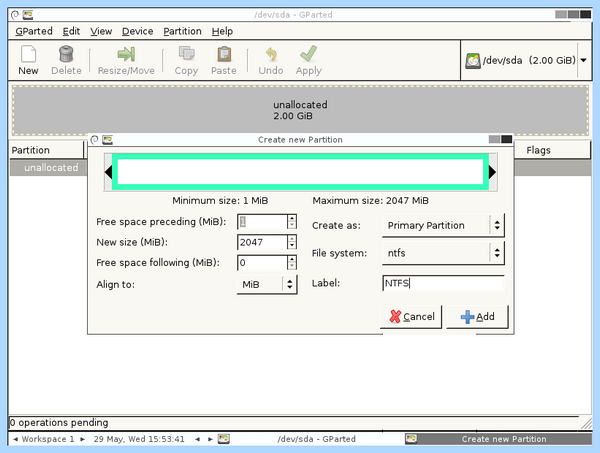The width and height of the screenshot is (600, 453).
Task: Click the date and time clock in taskbar
Action: tap(139, 439)
